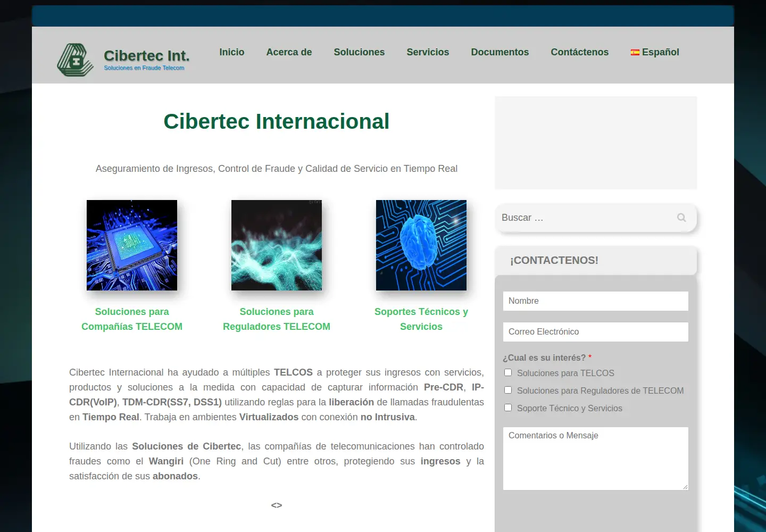This screenshot has width=766, height=532.
Task: Open the Acerca de menu
Action: tap(289, 52)
